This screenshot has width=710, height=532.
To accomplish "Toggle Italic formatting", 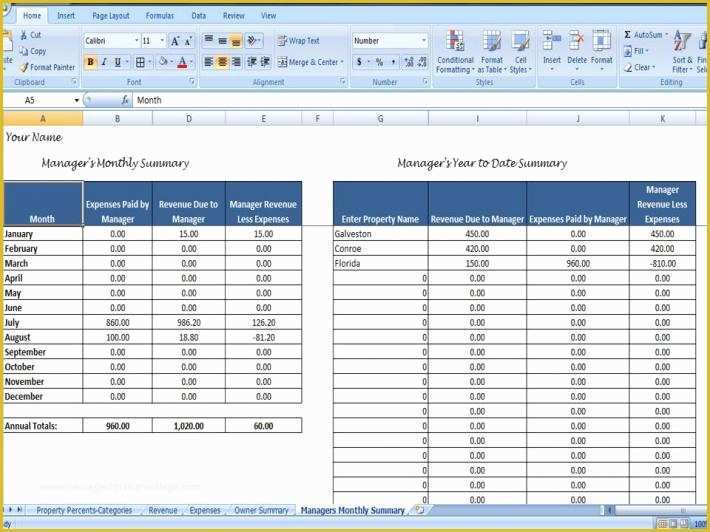I will click(104, 62).
